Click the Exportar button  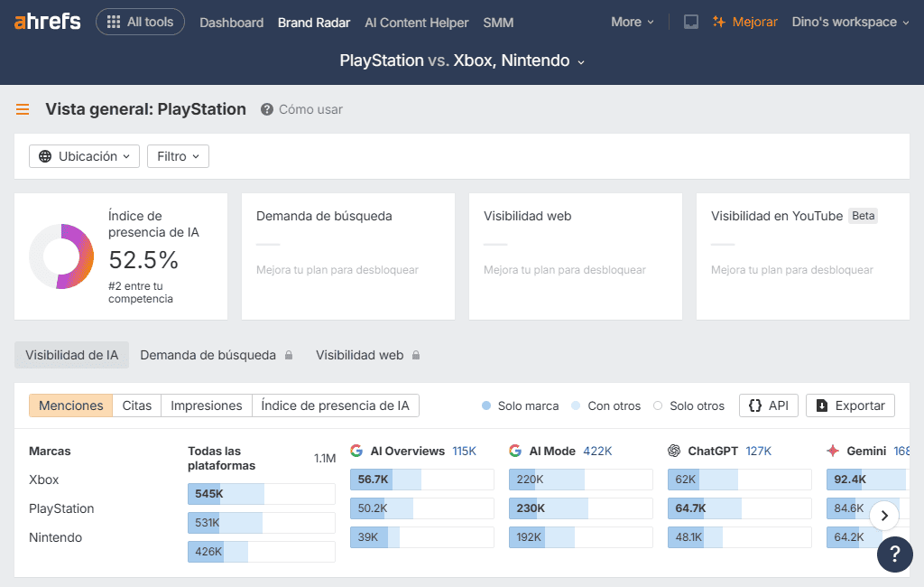(x=850, y=405)
